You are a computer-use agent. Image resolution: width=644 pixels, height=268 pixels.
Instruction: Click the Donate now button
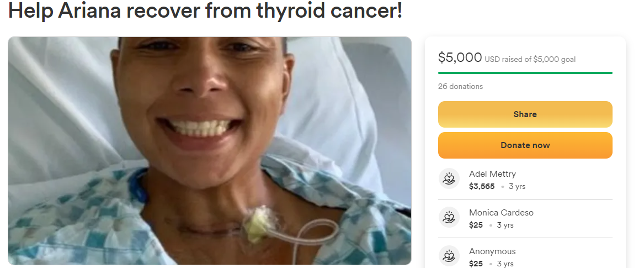[525, 145]
